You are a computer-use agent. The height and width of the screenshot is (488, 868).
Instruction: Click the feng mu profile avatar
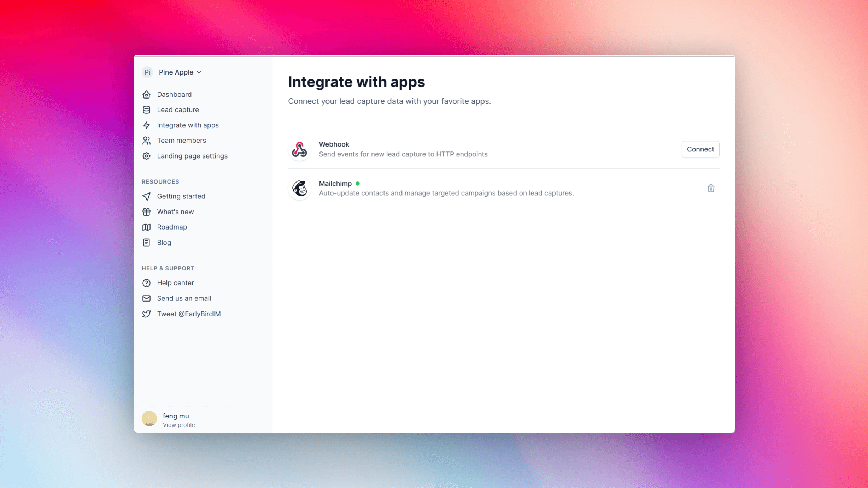pos(149,419)
